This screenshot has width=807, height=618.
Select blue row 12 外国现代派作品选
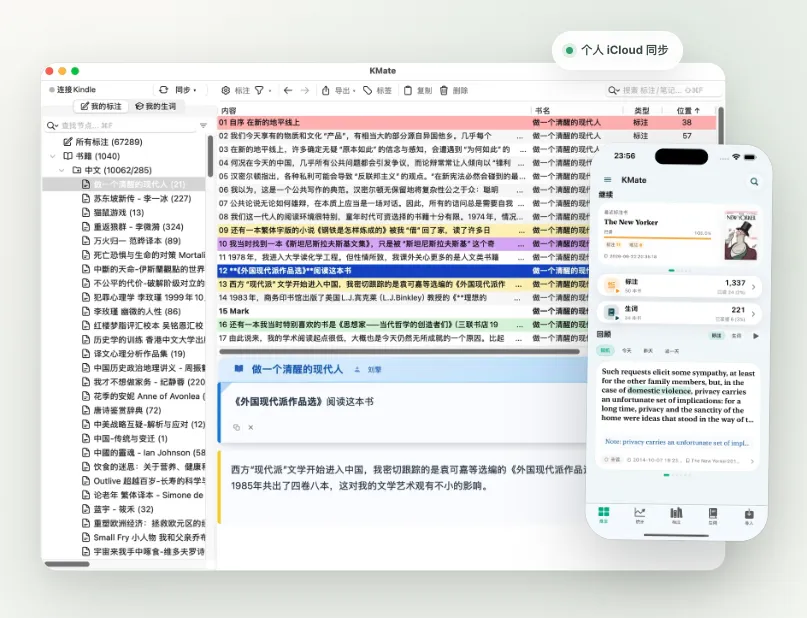pyautogui.click(x=403, y=271)
